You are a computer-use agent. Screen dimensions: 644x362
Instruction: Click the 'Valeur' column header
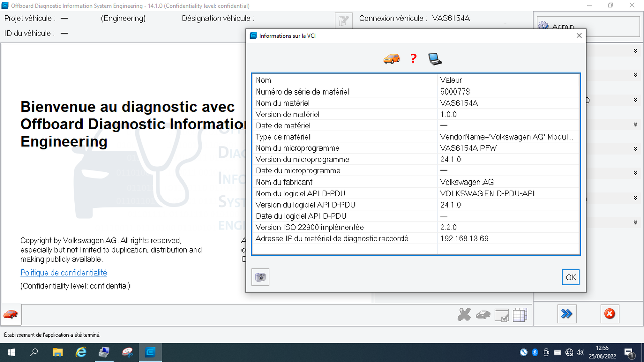tap(451, 80)
